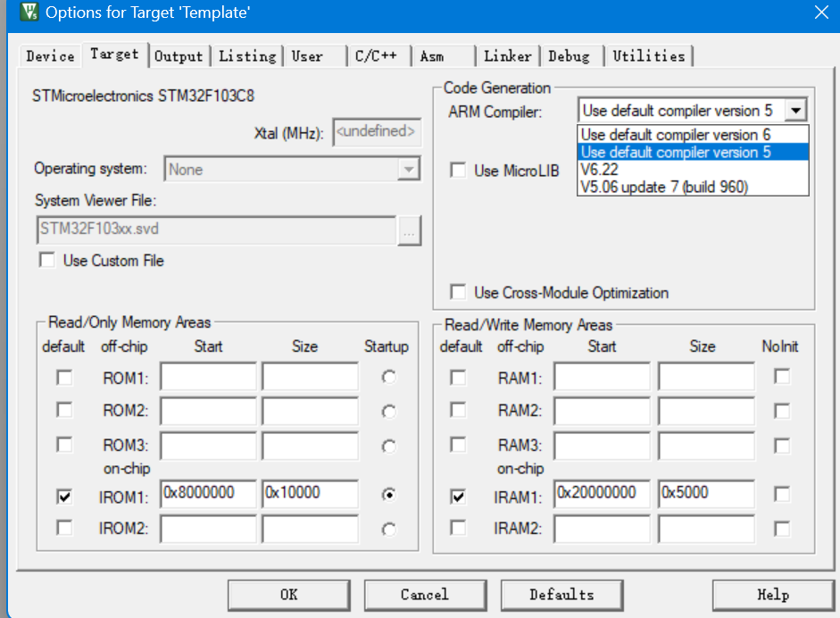The width and height of the screenshot is (840, 618).
Task: Check the ROM3 default checkbox
Action: (64, 445)
